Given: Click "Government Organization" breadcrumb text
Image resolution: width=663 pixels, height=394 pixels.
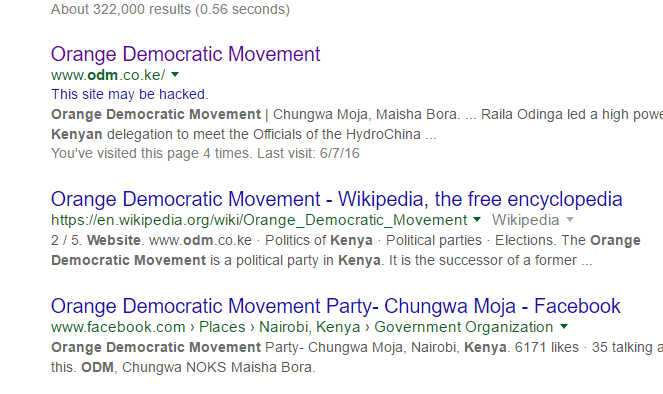Looking at the screenshot, I should (x=464, y=327).
